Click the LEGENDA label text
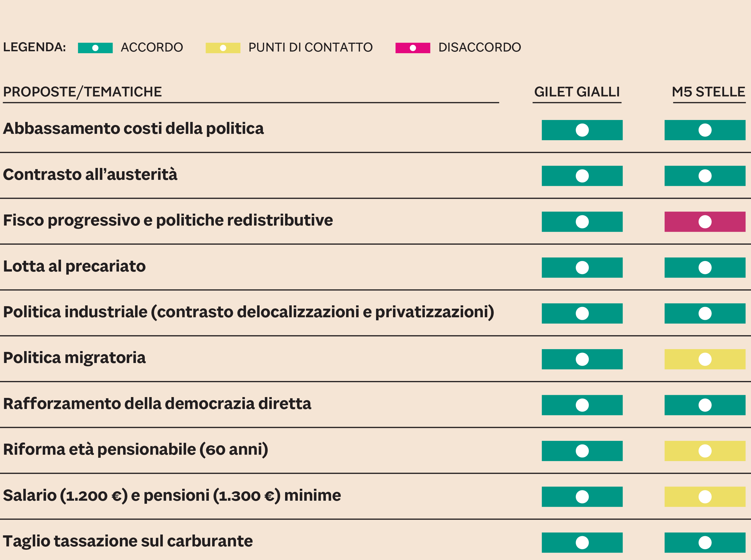Image resolution: width=751 pixels, height=560 pixels. [34, 47]
